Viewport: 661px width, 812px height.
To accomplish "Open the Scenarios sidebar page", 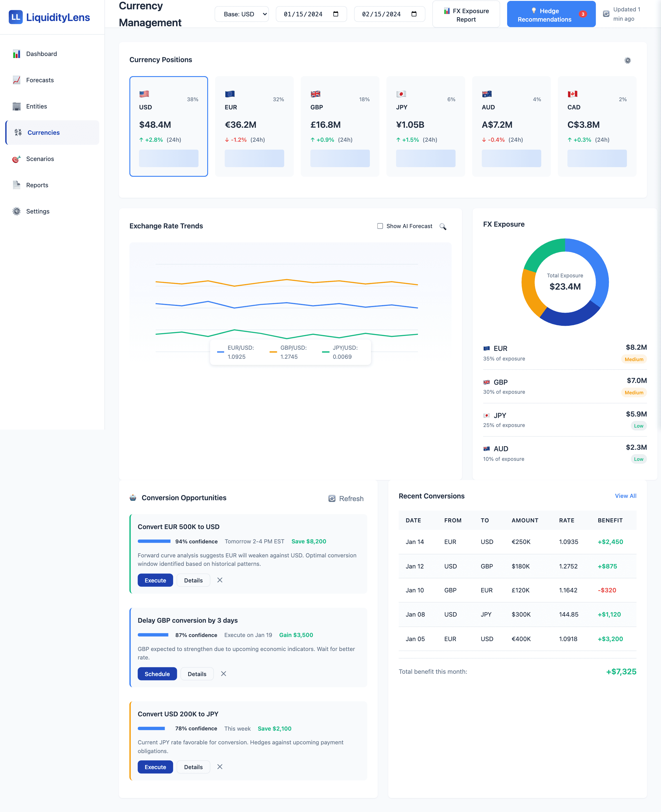I will tap(40, 159).
